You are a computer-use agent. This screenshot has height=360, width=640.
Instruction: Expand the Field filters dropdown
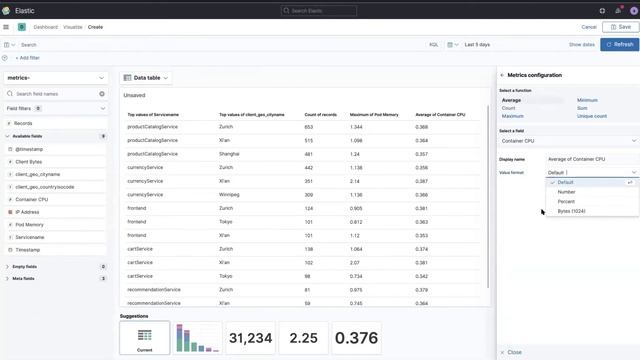pyautogui.click(x=56, y=108)
